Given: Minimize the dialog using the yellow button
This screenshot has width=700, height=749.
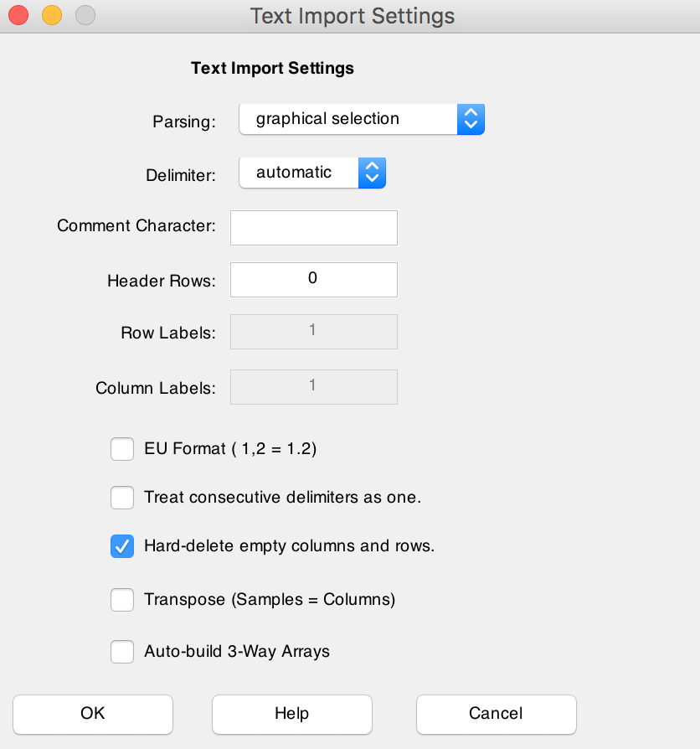Looking at the screenshot, I should 52,15.
